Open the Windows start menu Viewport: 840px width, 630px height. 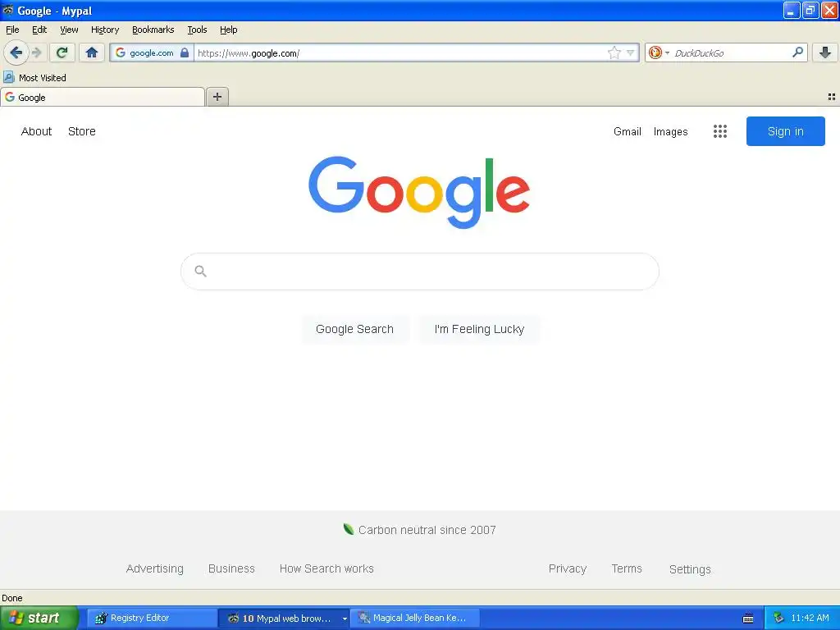point(39,619)
